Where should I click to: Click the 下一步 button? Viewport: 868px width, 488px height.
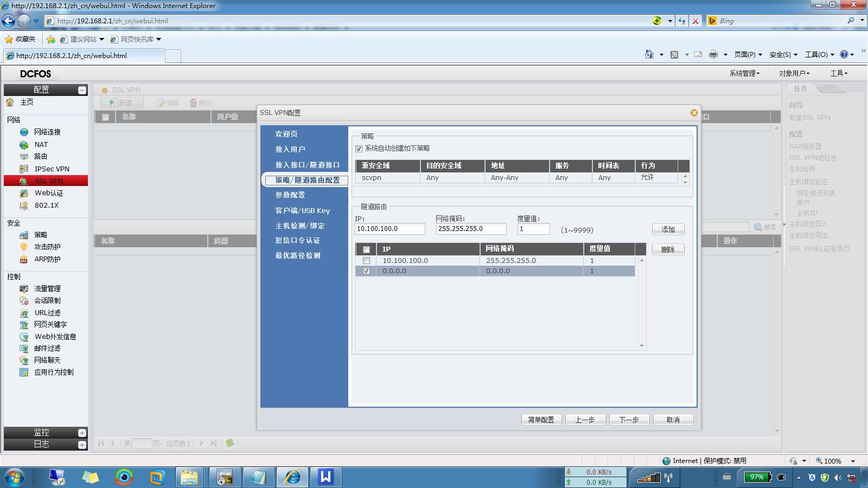point(629,420)
